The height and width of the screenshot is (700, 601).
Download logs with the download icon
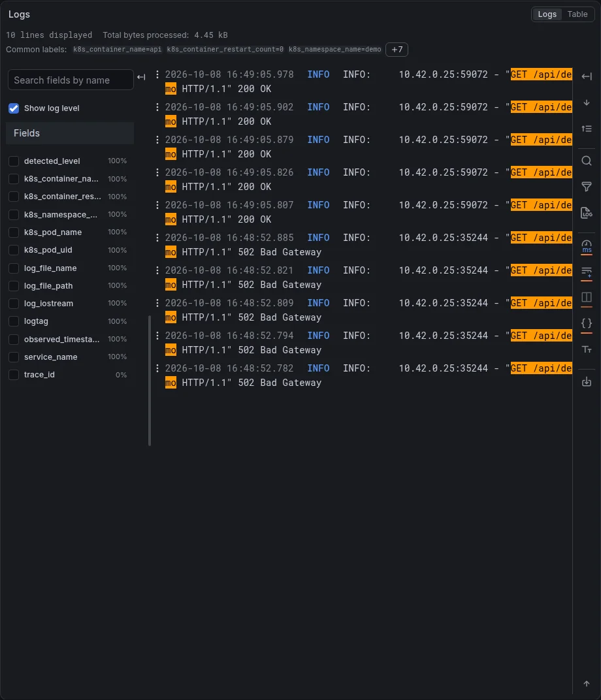[586, 382]
